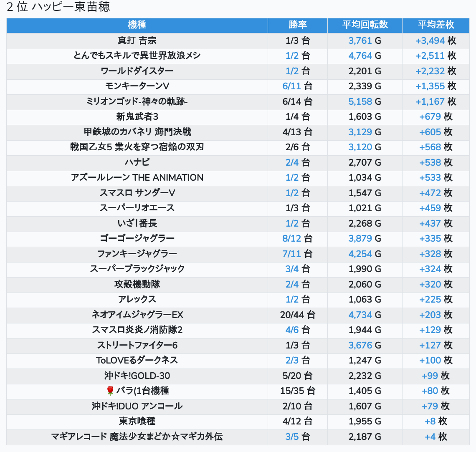Viewport: 476px width, 452px height.
Task: Select the スマスロ炎炎ノ消防隊2 name
Action: (x=137, y=330)
